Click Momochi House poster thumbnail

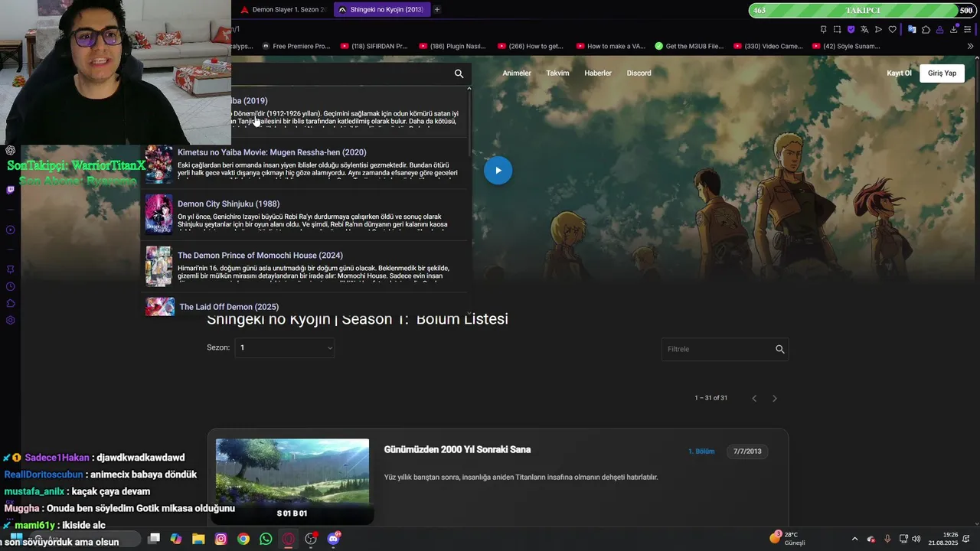159,266
